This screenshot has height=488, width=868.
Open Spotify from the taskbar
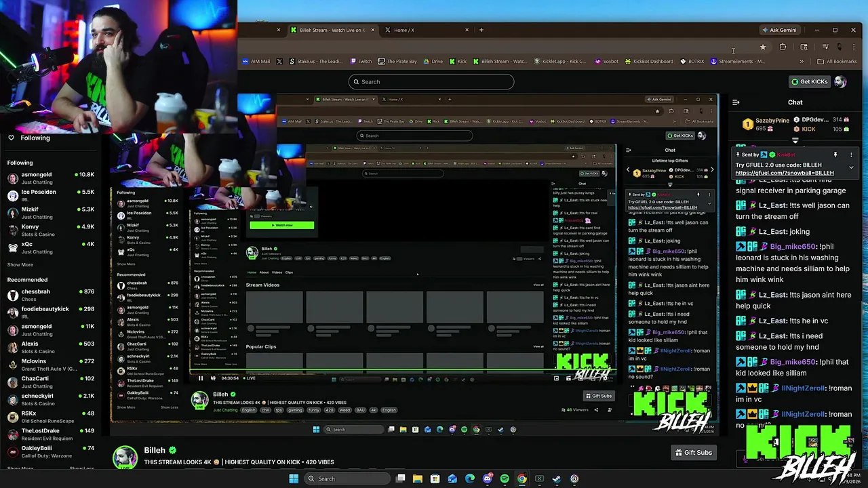click(505, 479)
